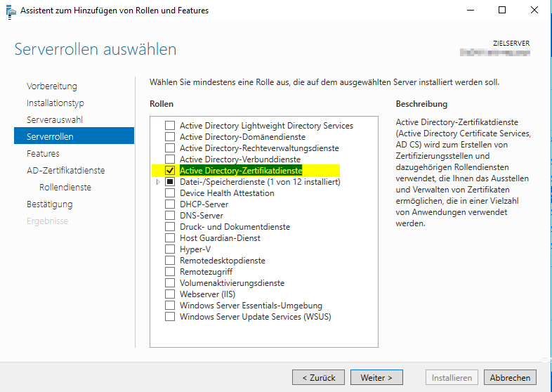Screen dimensions: 552x392
Task: Select Serverrollen wizard step
Action: tap(74, 136)
